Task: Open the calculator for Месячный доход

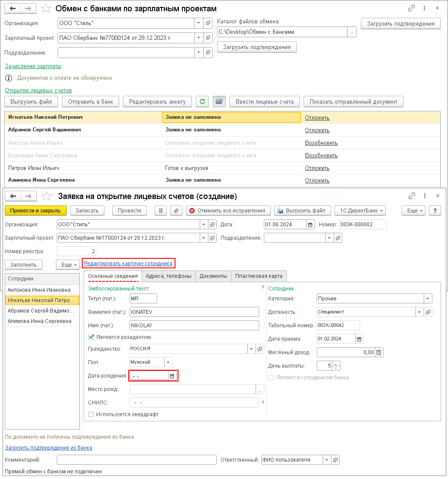Action: pyautogui.click(x=379, y=352)
